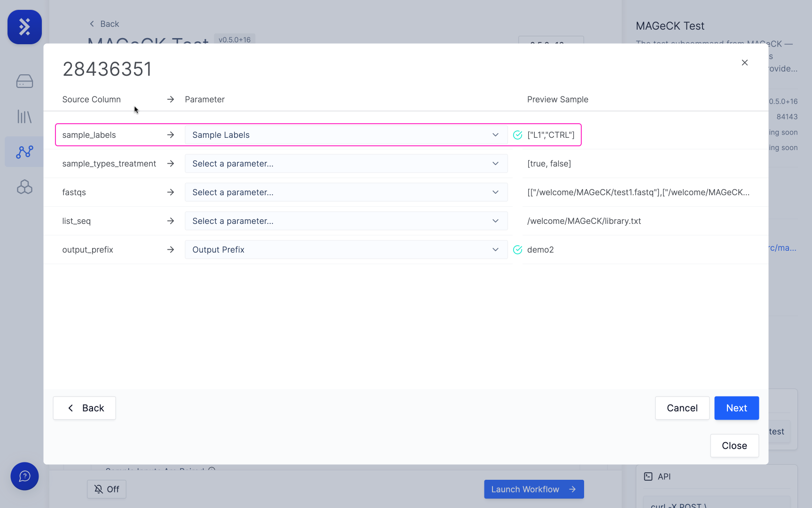The image size is (812, 508).
Task: Click the Back link at page top
Action: (104, 24)
